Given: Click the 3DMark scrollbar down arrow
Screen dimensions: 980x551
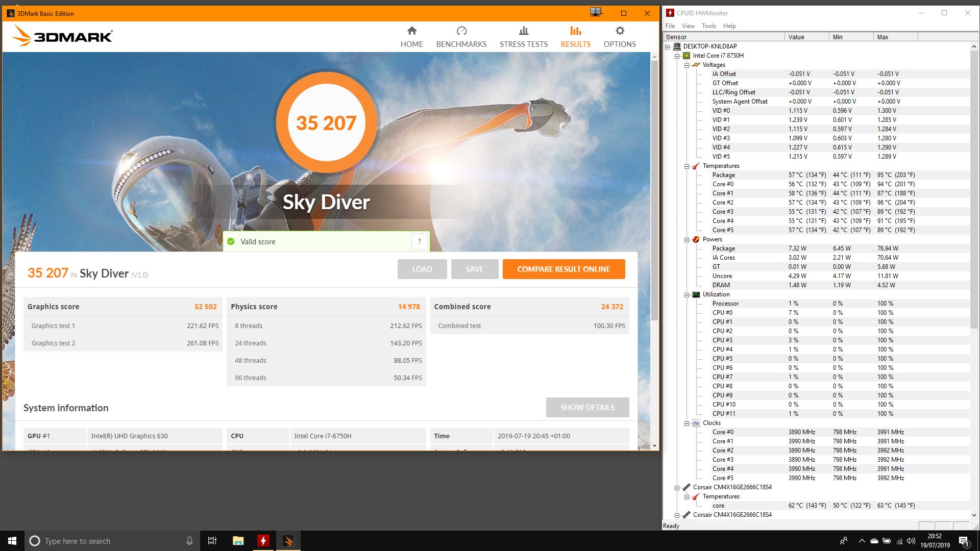Looking at the screenshot, I should pyautogui.click(x=654, y=445).
